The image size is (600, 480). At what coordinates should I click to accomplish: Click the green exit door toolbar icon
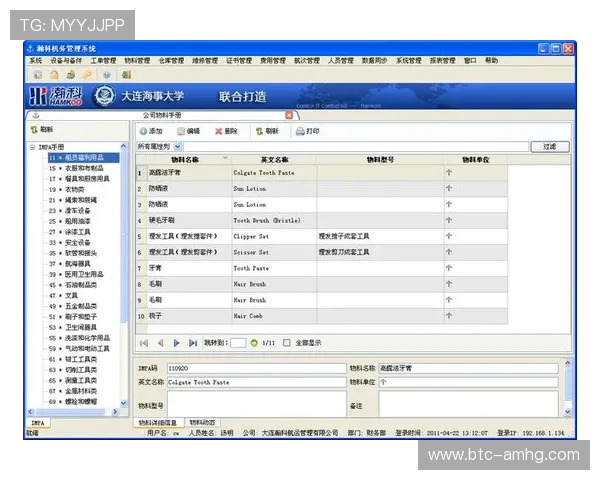(126, 75)
